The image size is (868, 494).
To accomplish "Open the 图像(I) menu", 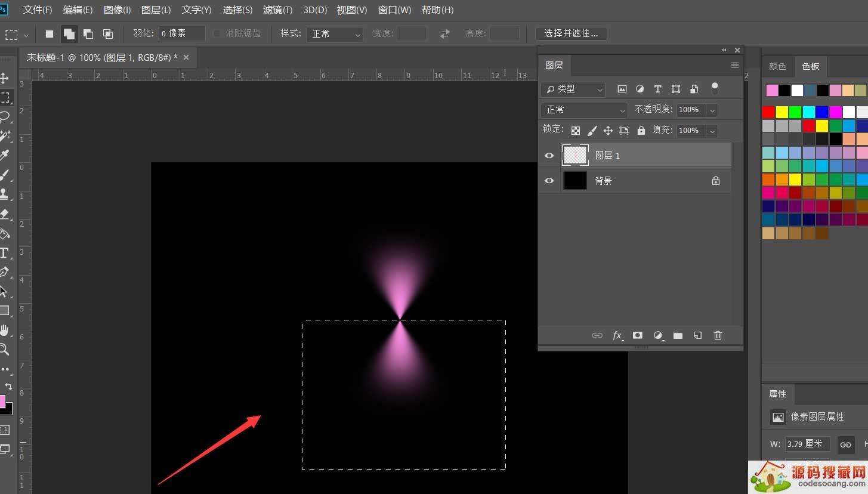I will (118, 10).
